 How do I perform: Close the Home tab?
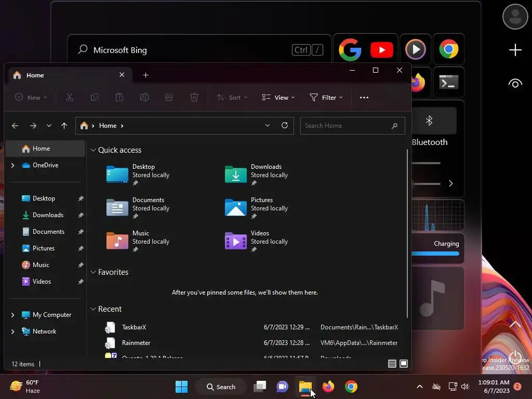[122, 75]
